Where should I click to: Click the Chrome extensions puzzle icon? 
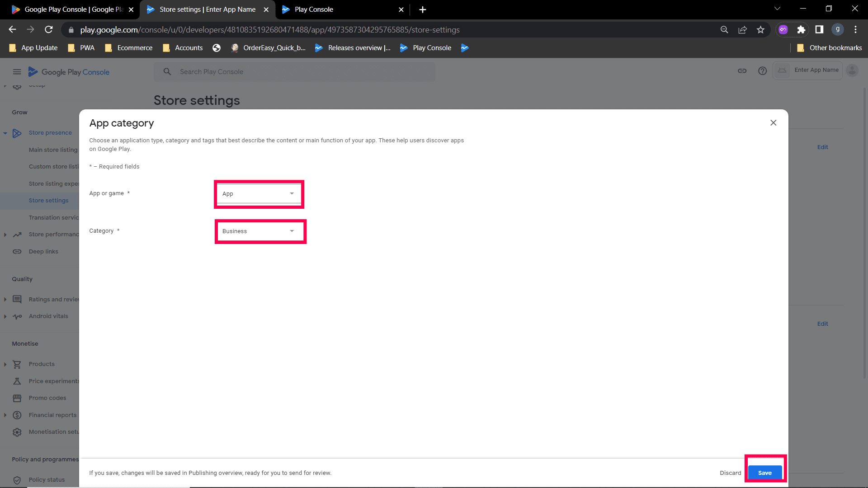coord(801,30)
